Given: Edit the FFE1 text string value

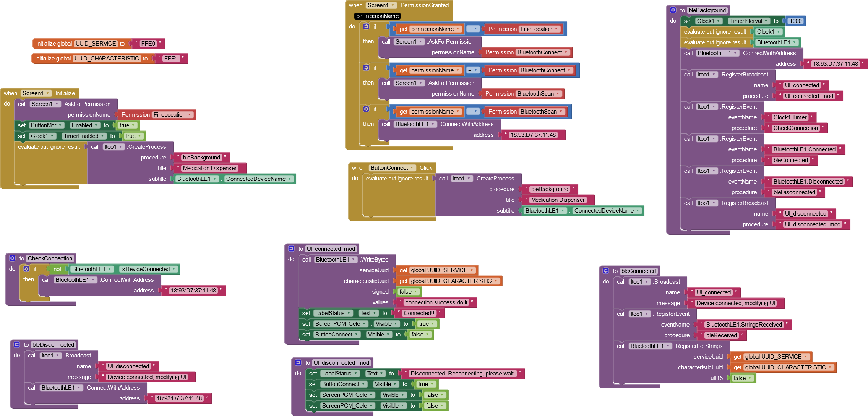Looking at the screenshot, I should tap(171, 58).
